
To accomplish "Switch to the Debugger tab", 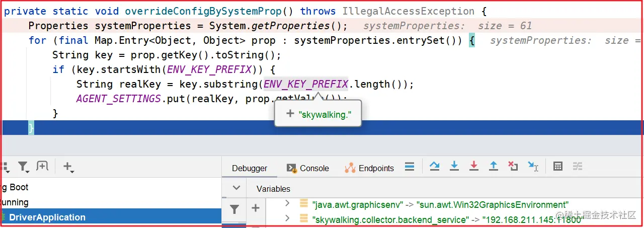I will click(250, 168).
